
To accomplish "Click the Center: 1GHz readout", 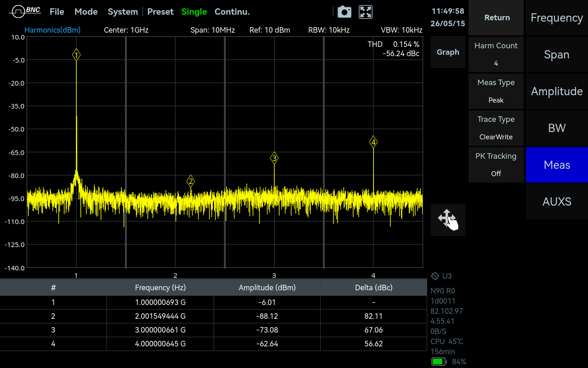I will [x=126, y=30].
